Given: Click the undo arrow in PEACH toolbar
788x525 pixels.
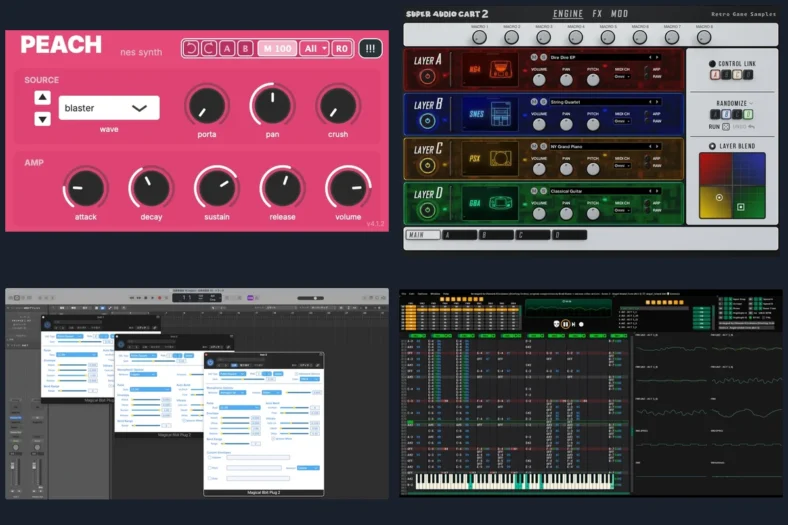Looking at the screenshot, I should (x=191, y=48).
